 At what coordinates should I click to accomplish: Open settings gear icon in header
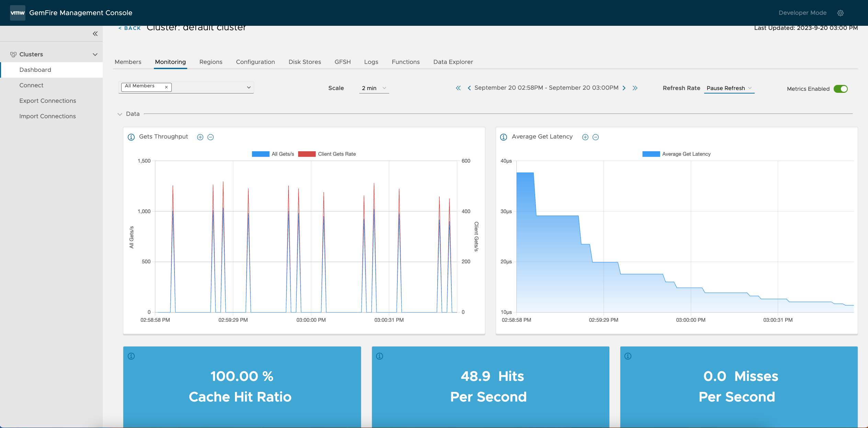point(840,13)
